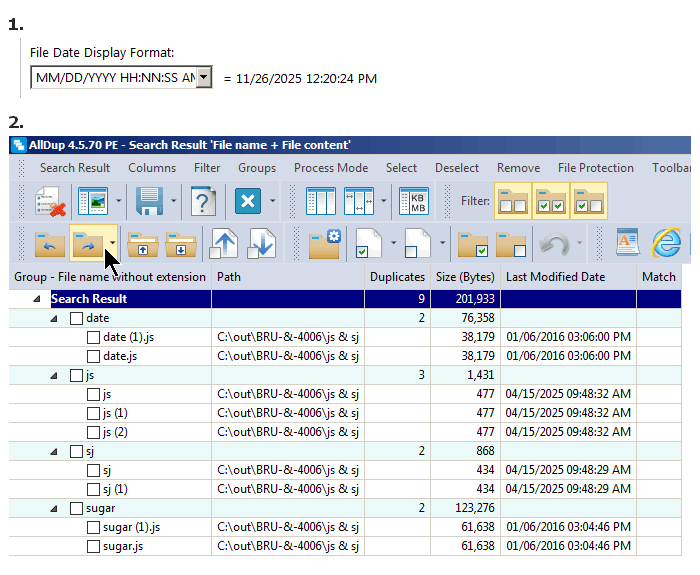Click the save search result floppy icon
The width and height of the screenshot is (700, 575).
[149, 201]
